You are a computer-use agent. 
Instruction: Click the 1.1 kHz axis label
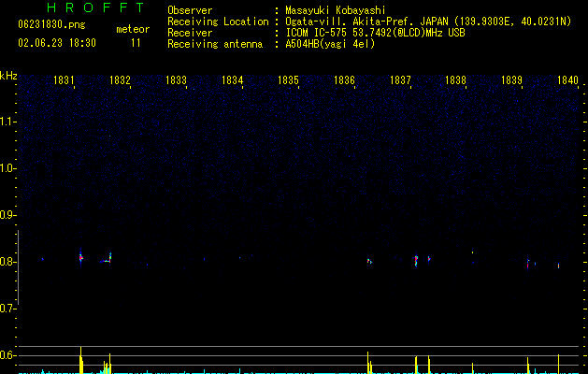[x=7, y=122]
